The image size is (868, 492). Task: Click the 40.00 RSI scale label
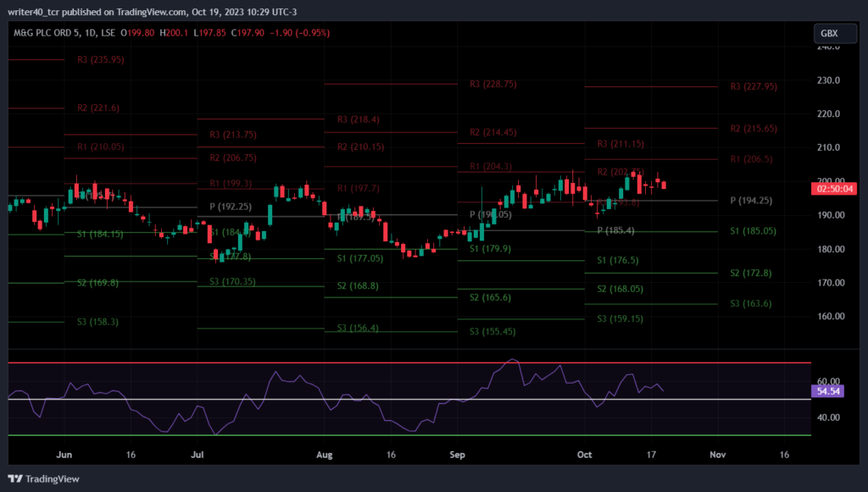[x=829, y=417]
